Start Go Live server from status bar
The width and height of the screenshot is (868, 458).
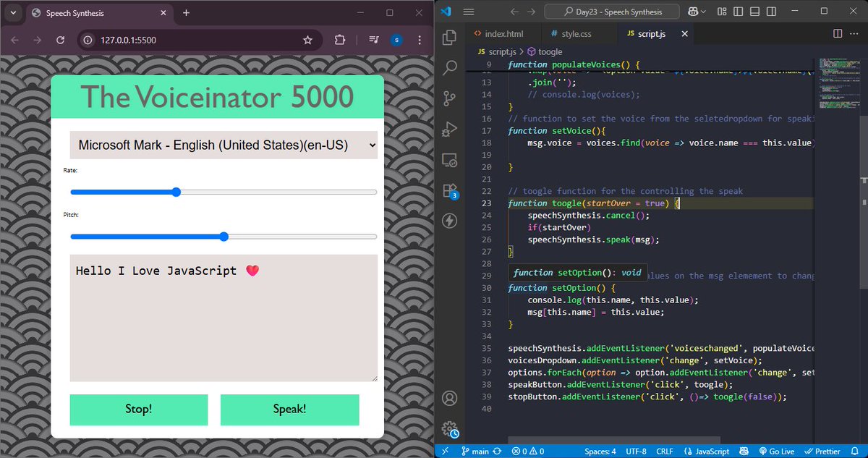[x=775, y=451]
